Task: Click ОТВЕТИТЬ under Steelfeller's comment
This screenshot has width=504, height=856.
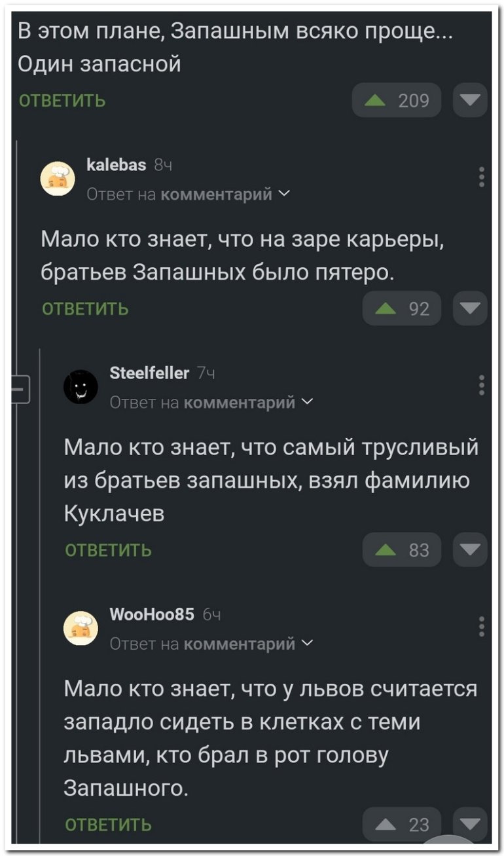Action: click(x=109, y=550)
